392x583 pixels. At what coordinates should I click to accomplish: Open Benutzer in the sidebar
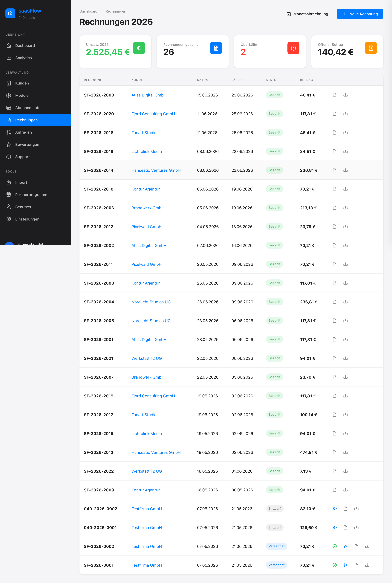[35, 207]
